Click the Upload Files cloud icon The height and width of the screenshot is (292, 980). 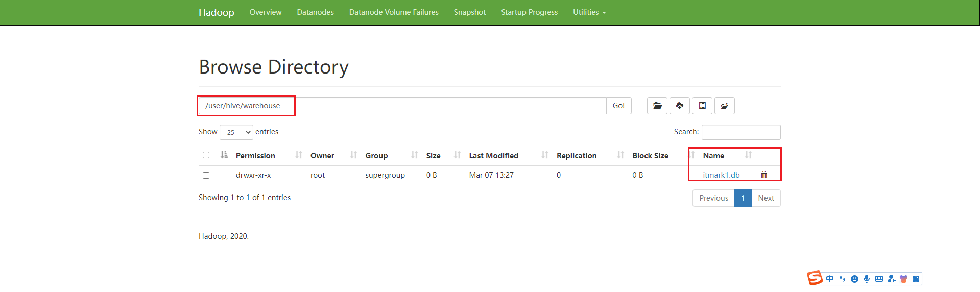[x=679, y=106]
